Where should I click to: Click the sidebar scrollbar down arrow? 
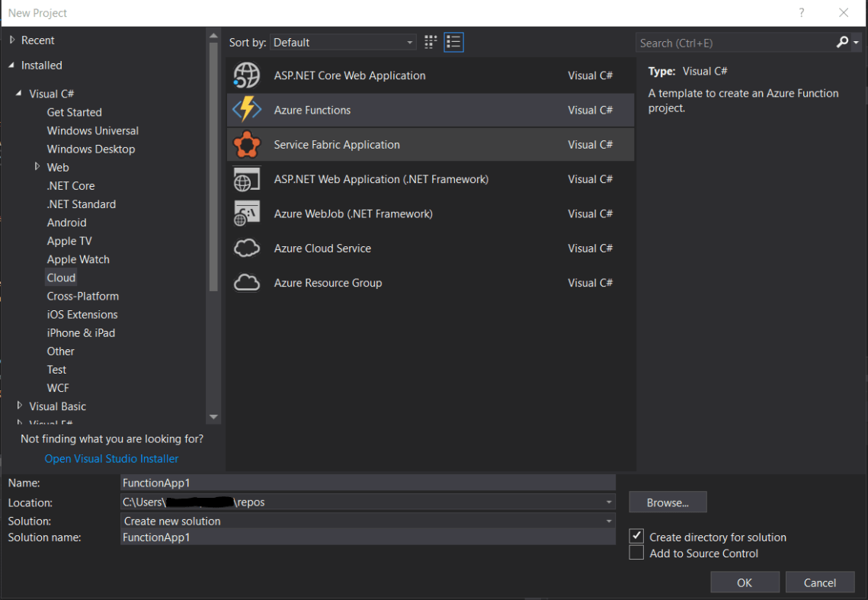[x=214, y=417]
